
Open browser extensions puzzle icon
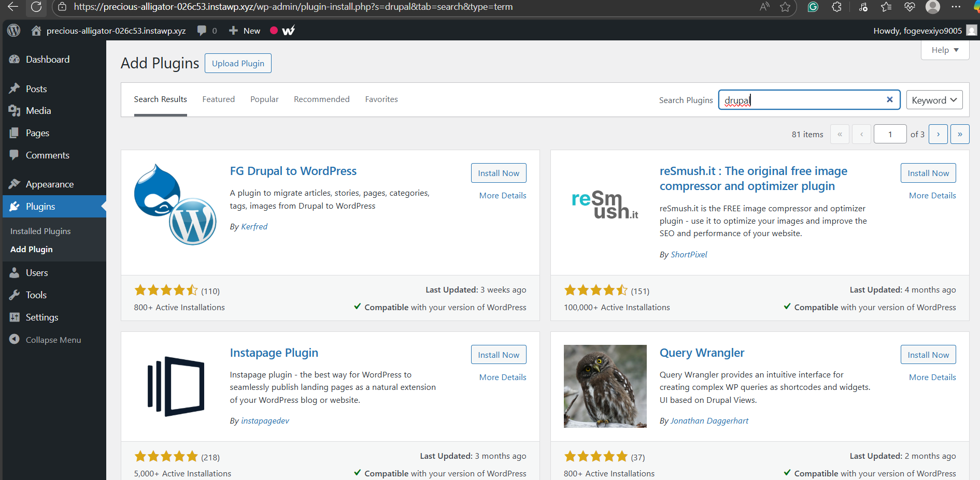[837, 7]
